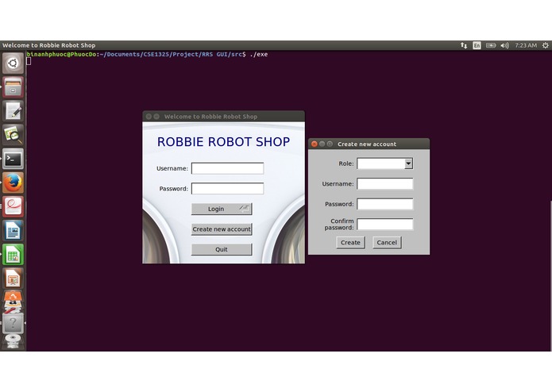Image resolution: width=552 pixels, height=392 pixels.
Task: Launch LibreOffice Writer from launcher
Action: tap(13, 231)
